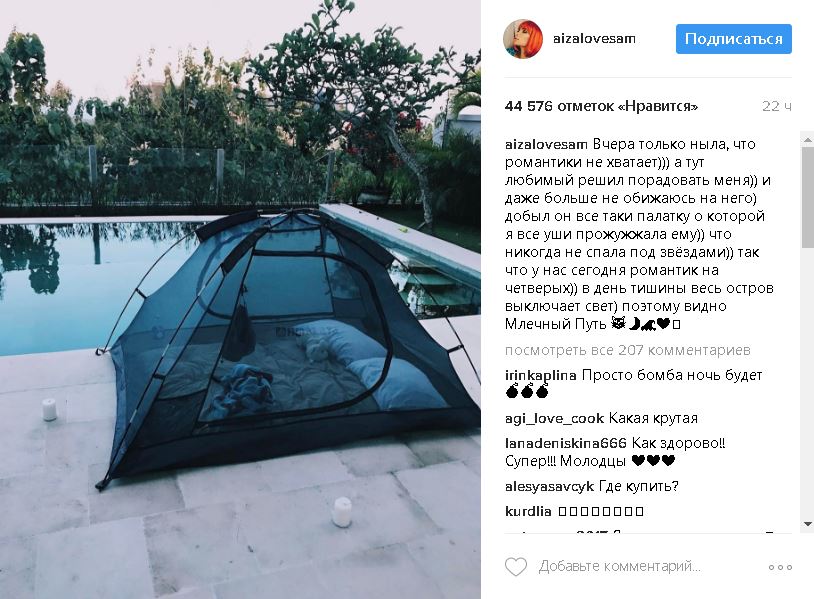Click the tent photo image

pos(240,300)
